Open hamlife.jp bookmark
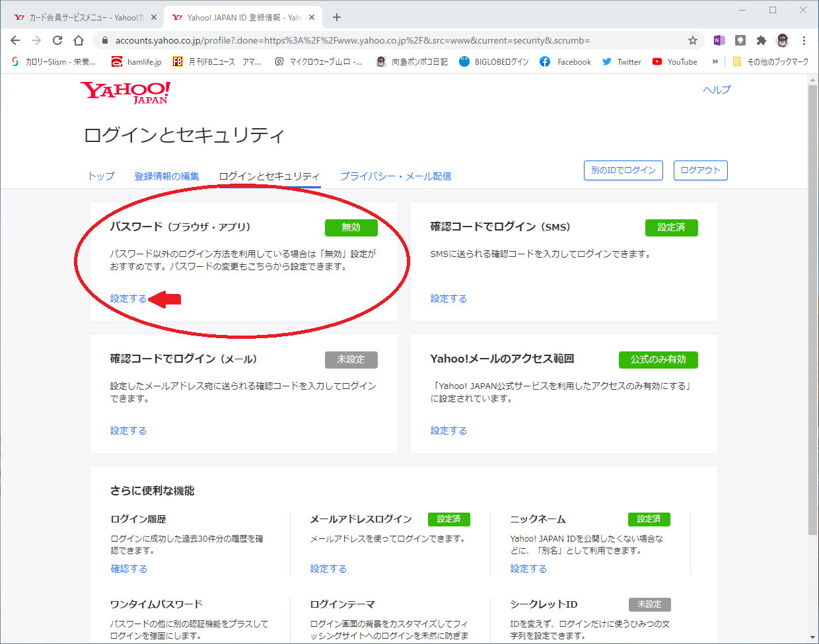This screenshot has width=819, height=644. point(137,61)
